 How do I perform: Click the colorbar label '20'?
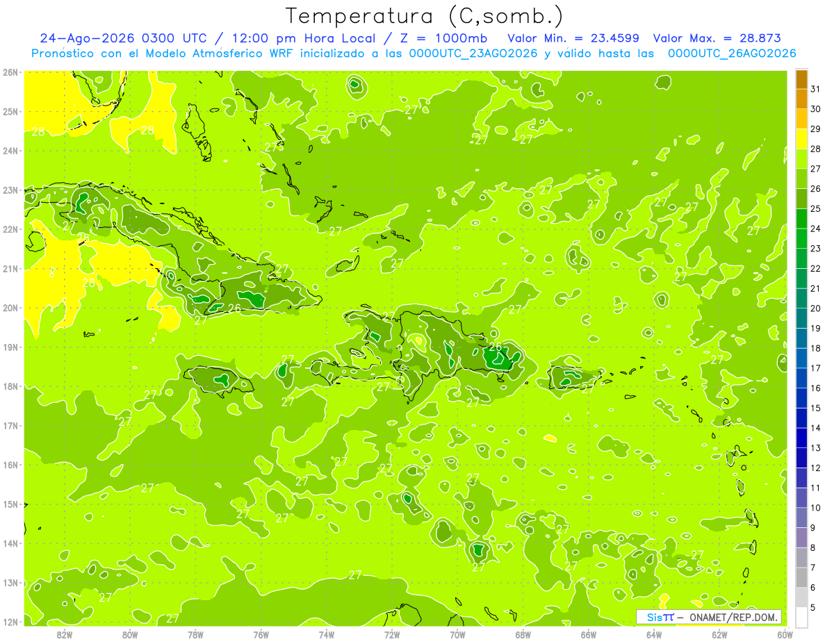[x=815, y=308]
